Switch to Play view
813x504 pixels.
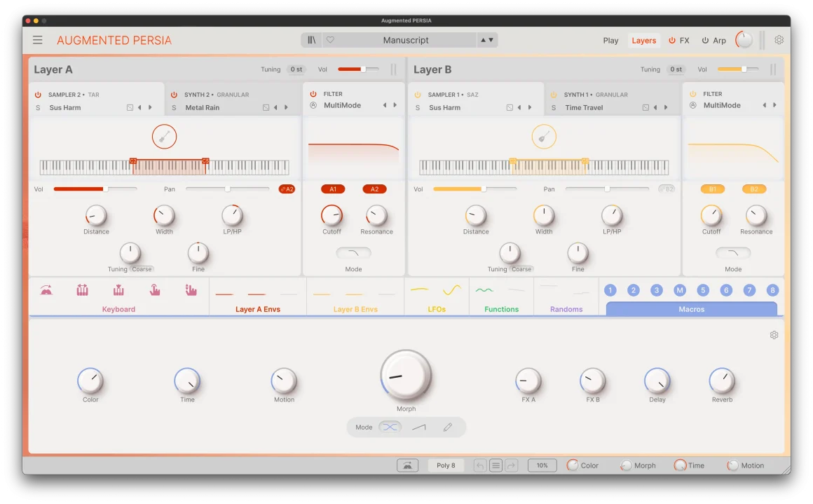[610, 40]
